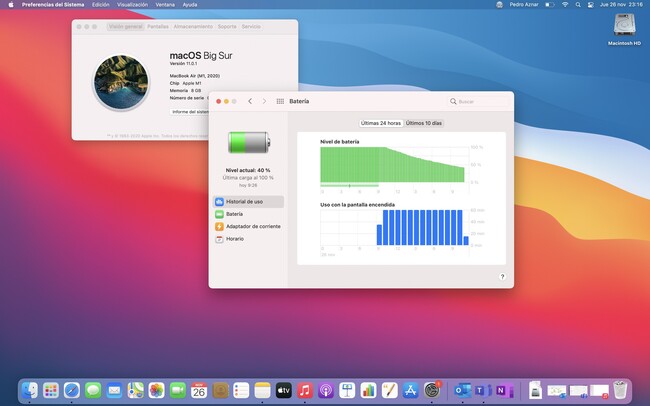Open Microsoft Teams from the Dock
Viewport: 650px width, 406px height.
pyautogui.click(x=483, y=390)
